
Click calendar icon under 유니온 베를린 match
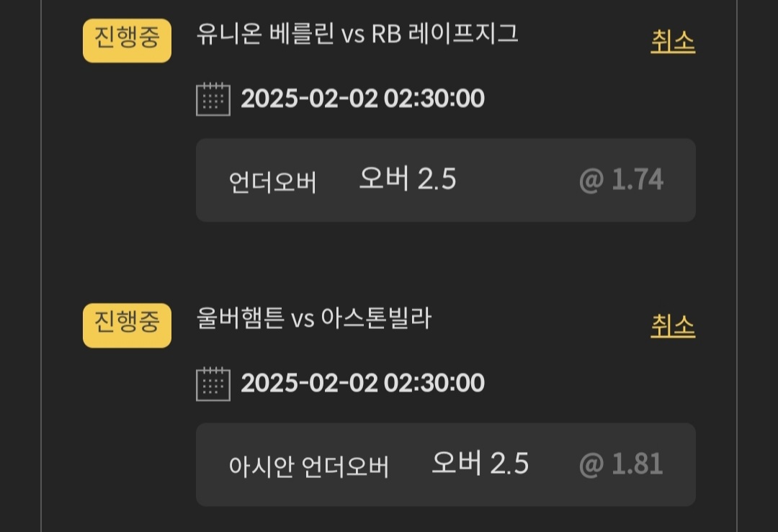click(213, 99)
